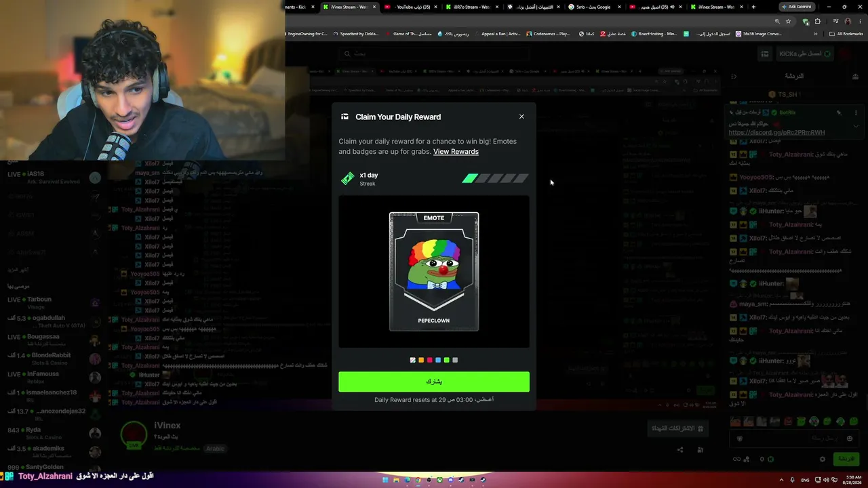Image resolution: width=868 pixels, height=488 pixels.
Task: Open the akademiks channel in sidebar
Action: [54, 452]
